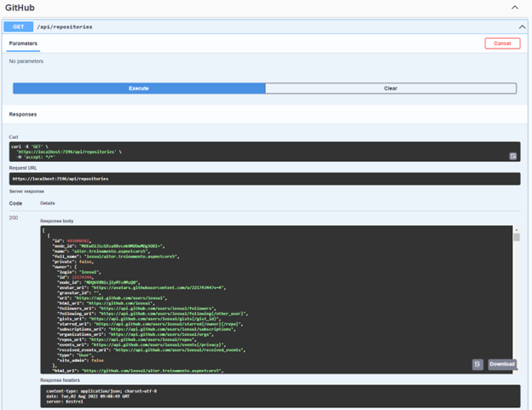Click the Details column header
532x410 pixels.
(48, 203)
